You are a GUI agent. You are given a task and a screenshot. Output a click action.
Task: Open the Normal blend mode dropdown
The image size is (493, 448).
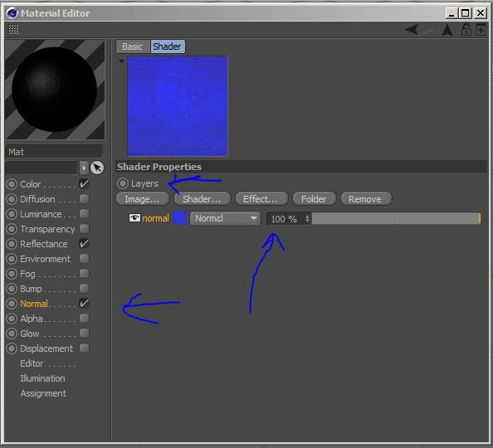coord(225,218)
